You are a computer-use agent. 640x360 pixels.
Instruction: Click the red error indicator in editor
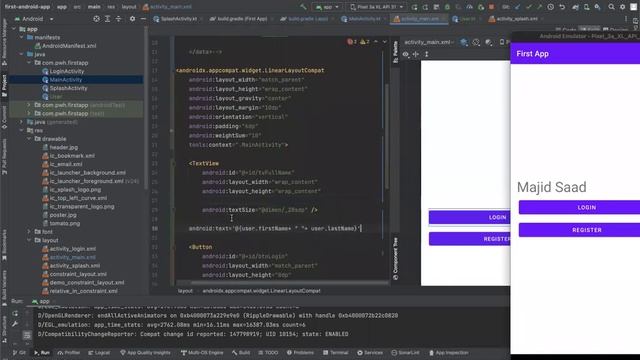click(x=351, y=42)
